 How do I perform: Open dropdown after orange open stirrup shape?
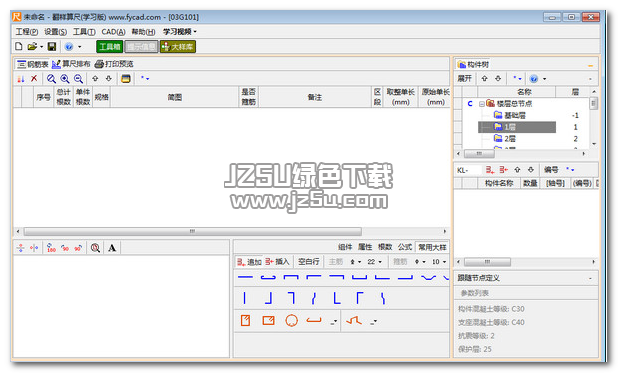coord(334,322)
